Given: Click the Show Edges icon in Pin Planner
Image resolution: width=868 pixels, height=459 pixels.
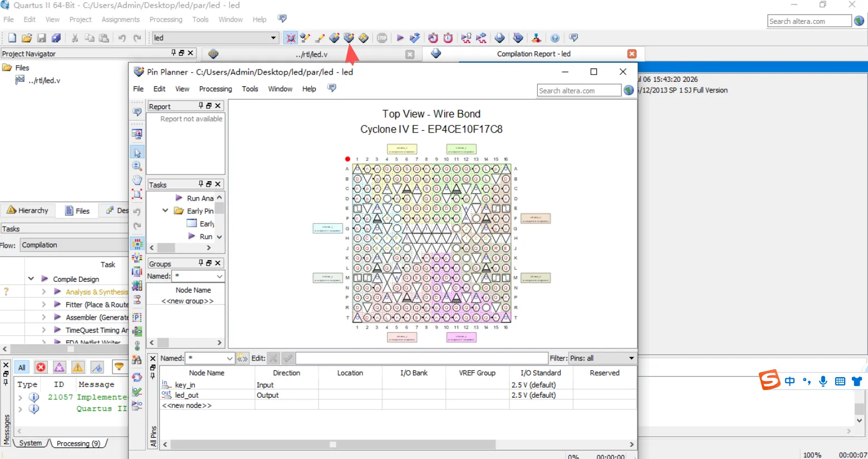Looking at the screenshot, I should (137, 272).
